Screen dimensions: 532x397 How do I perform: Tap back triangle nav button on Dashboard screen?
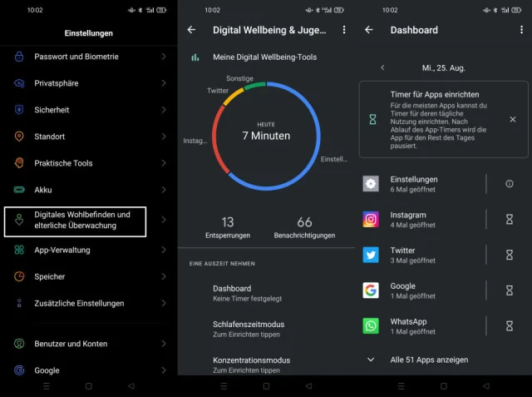(486, 386)
